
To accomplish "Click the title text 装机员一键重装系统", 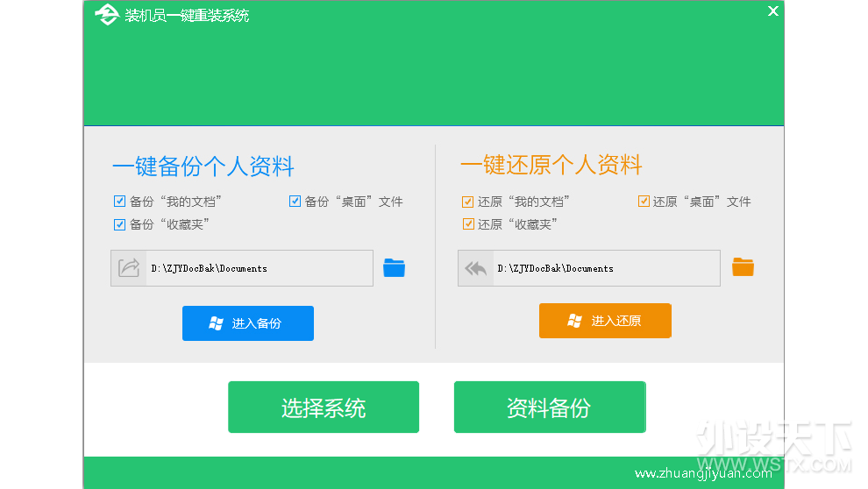I will 187,16.
